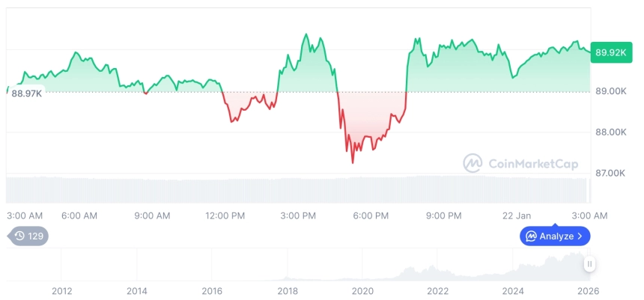
Task: Click the CoinMarketCap watermark text
Action: [x=533, y=163]
